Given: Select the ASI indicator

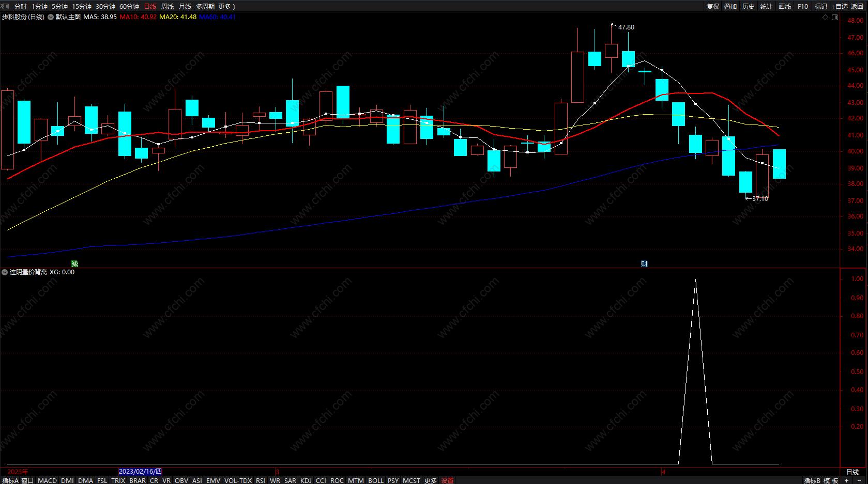Looking at the screenshot, I should point(197,480).
